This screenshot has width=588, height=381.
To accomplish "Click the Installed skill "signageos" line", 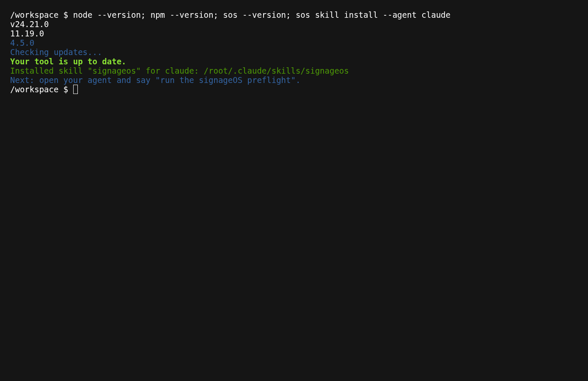I will tap(179, 71).
